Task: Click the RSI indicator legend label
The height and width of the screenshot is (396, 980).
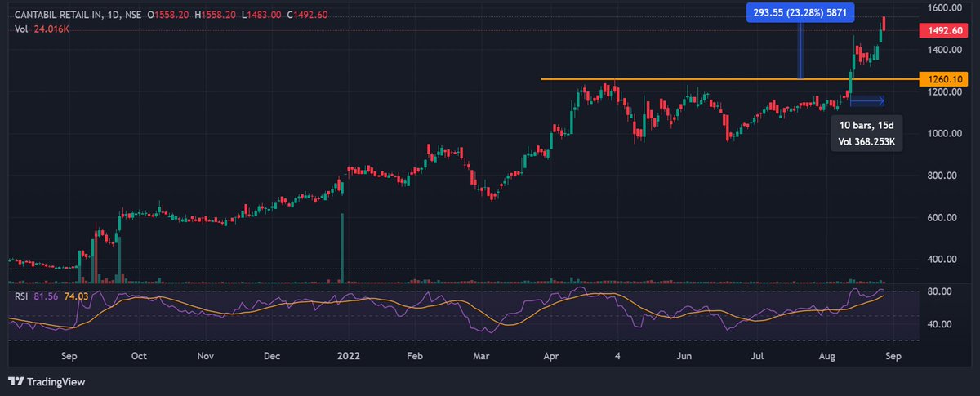Action: click(22, 296)
